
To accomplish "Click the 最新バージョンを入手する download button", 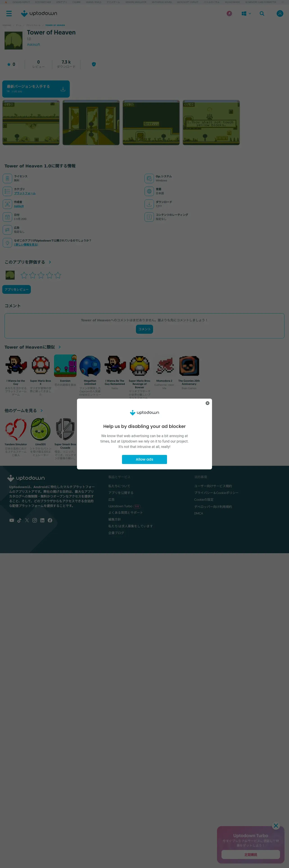I will (36, 89).
